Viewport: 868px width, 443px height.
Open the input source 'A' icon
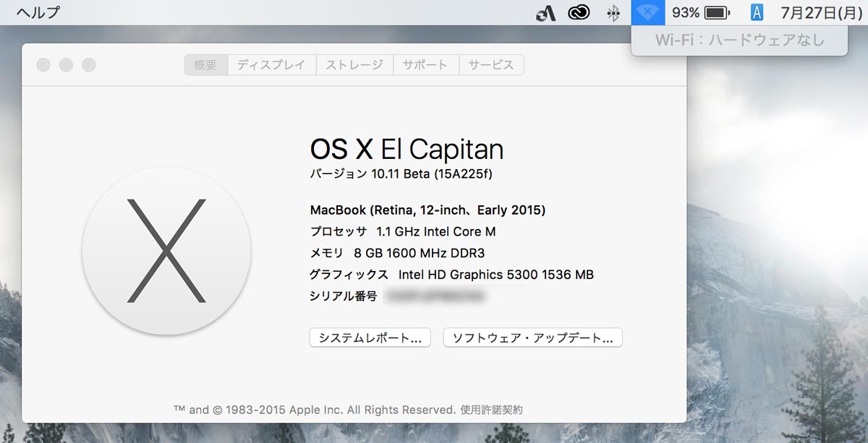coord(757,12)
